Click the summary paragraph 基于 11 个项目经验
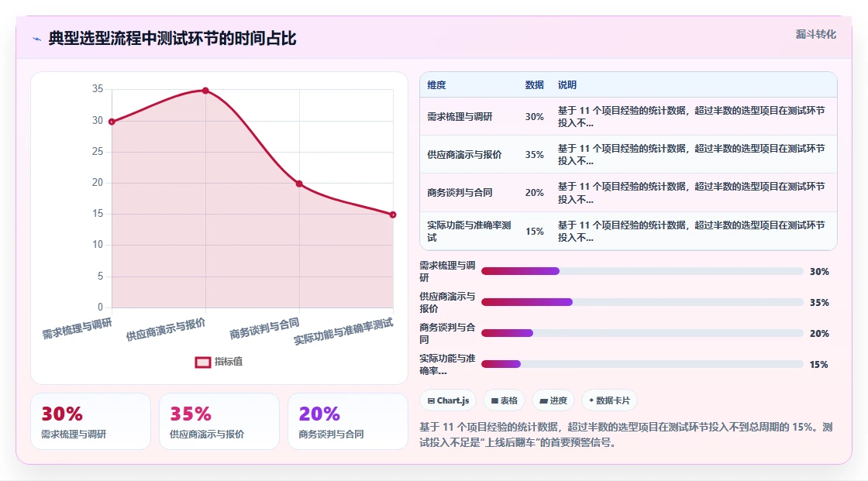Screen dimensions: 868x481 coord(626,435)
